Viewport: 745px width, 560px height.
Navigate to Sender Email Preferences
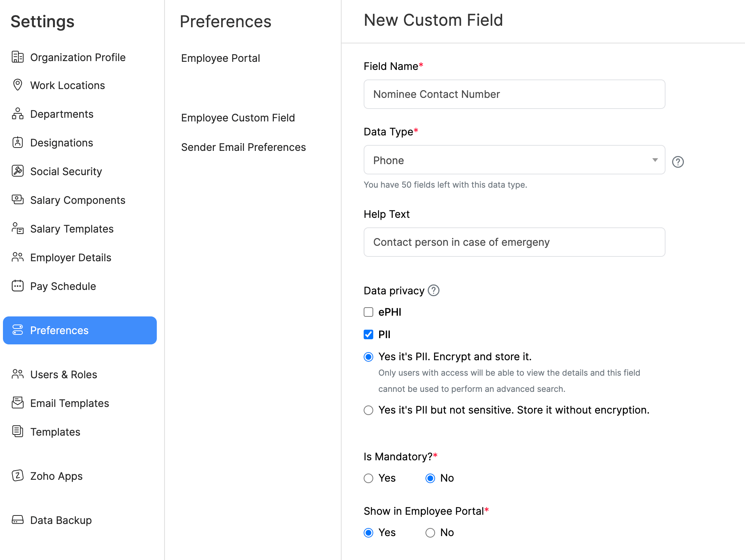click(x=244, y=146)
